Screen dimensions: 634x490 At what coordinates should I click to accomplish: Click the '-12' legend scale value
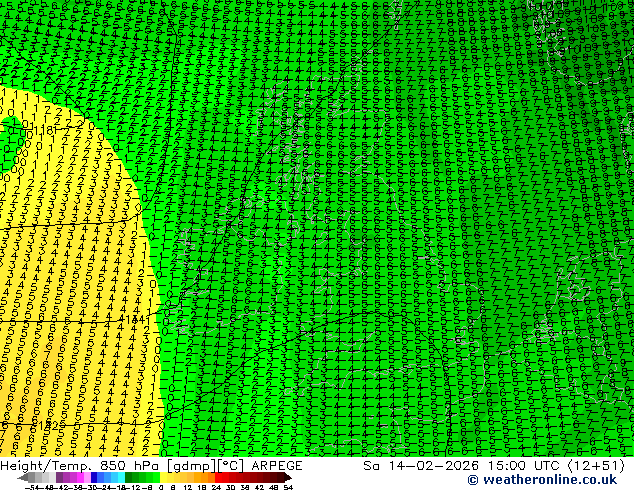tap(133, 488)
